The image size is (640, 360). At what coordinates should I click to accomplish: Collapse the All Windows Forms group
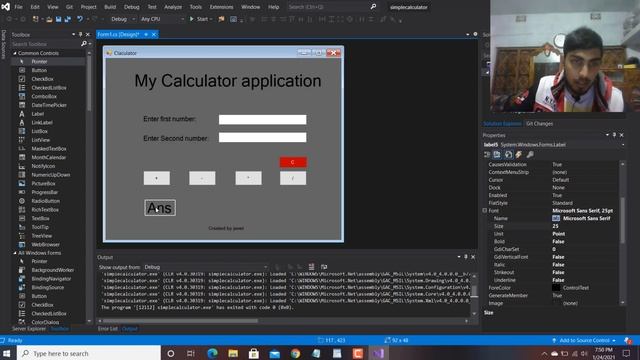(x=15, y=253)
